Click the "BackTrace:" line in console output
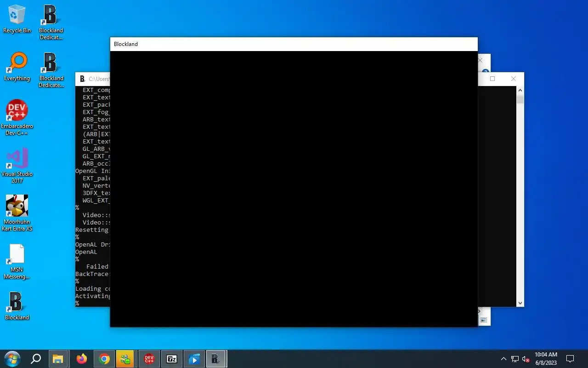 [x=92, y=274]
